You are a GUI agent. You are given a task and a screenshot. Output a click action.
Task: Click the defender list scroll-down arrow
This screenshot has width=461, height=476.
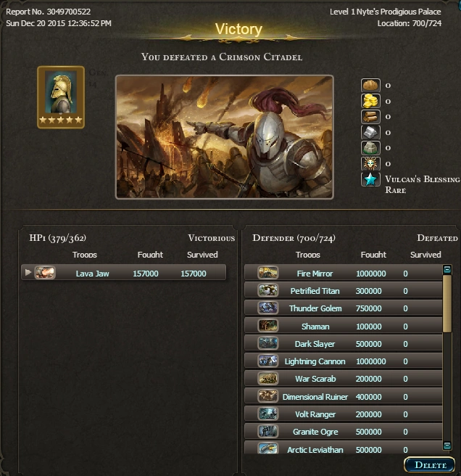click(x=447, y=446)
